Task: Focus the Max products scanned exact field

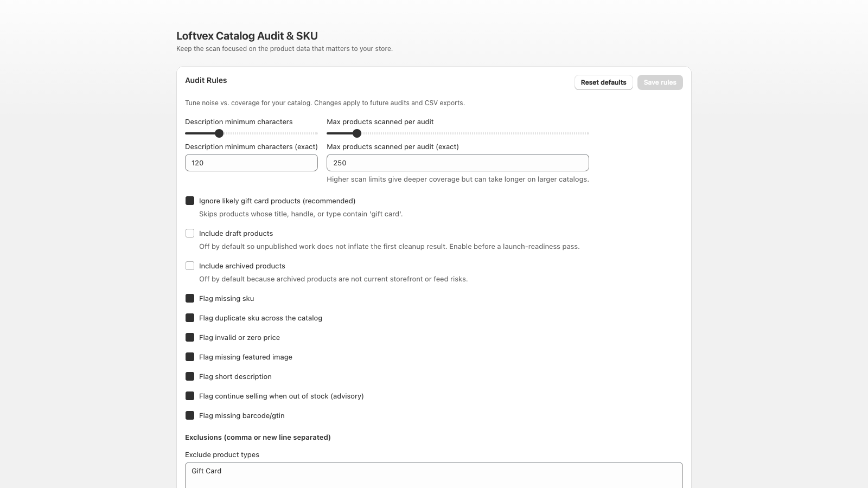Action: [457, 163]
